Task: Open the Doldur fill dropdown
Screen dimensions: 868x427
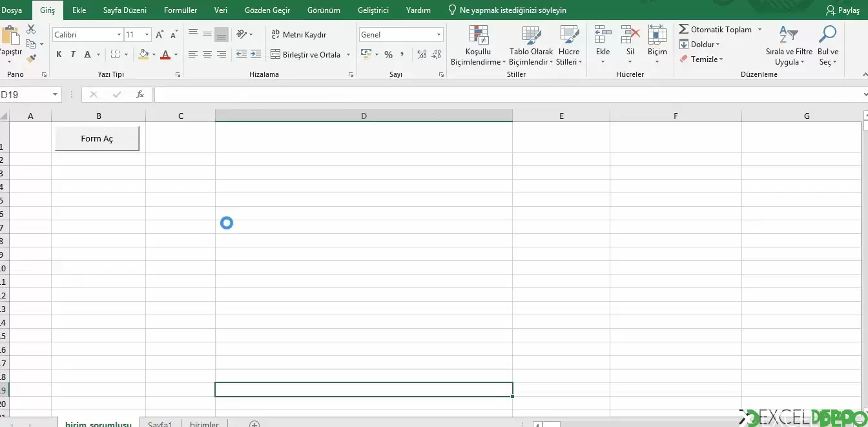Action: (x=699, y=45)
